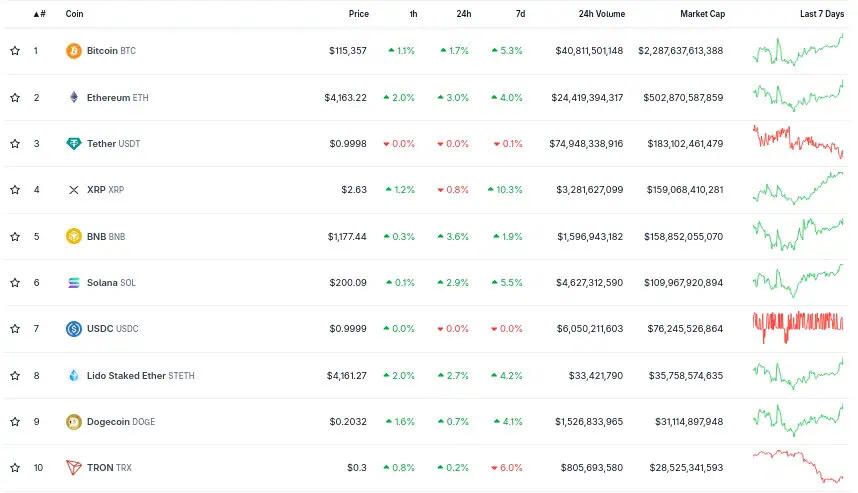
Task: Sort by rank number column header
Action: coord(38,14)
